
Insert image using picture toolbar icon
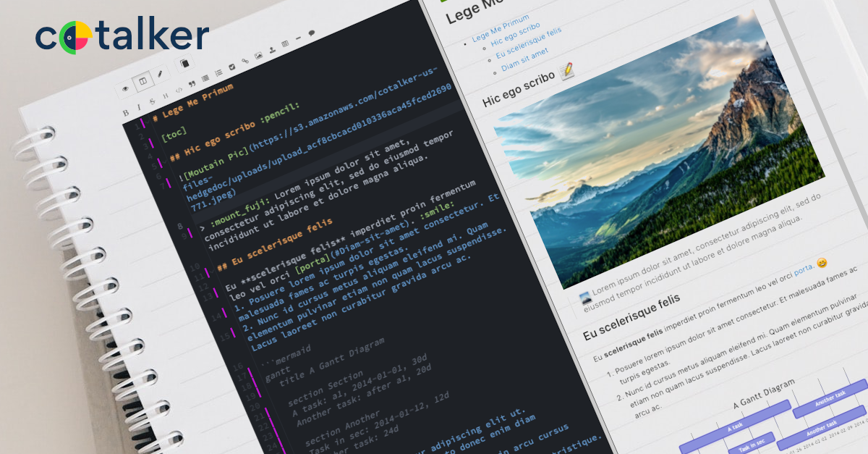[258, 56]
